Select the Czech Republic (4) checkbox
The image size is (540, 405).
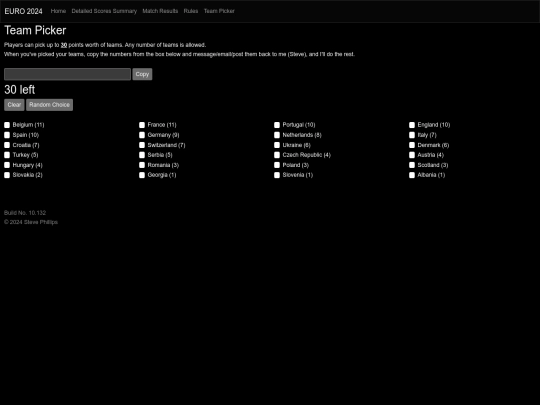pos(277,155)
